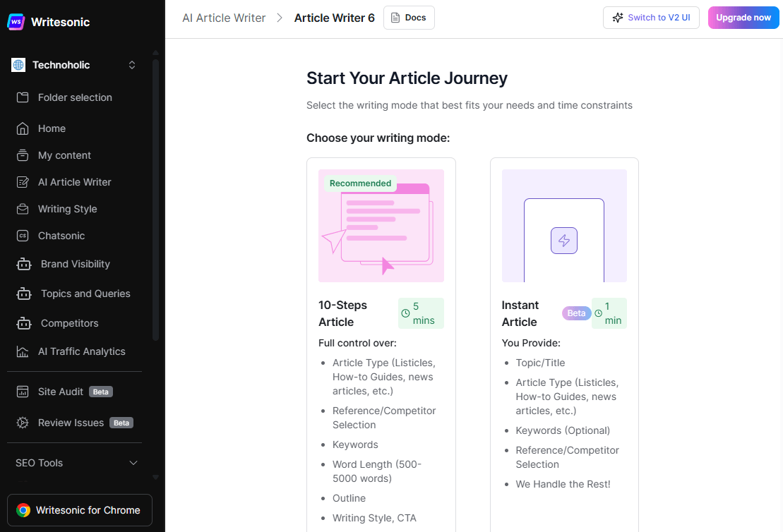The width and height of the screenshot is (783, 532).
Task: Click the Technoholic globe workspace icon
Action: click(x=18, y=65)
